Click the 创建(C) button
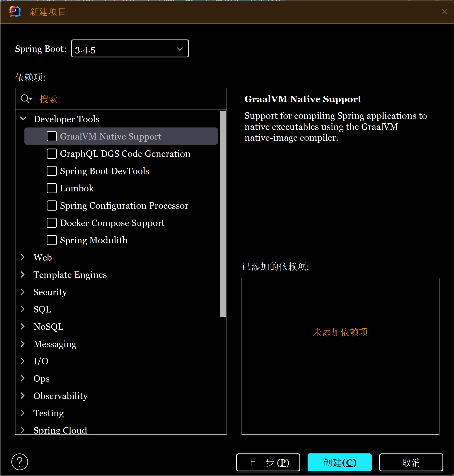The width and height of the screenshot is (454, 476). point(340,462)
